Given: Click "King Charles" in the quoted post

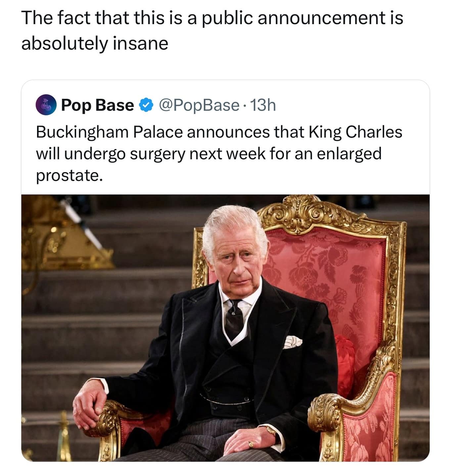Looking at the screenshot, I should pos(355,132).
